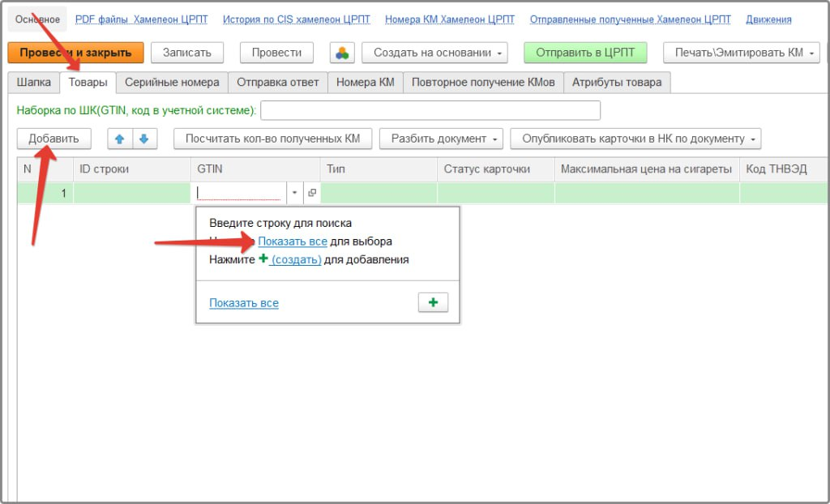Select Основное navigation item
This screenshot has width=830, height=504.
[x=37, y=19]
